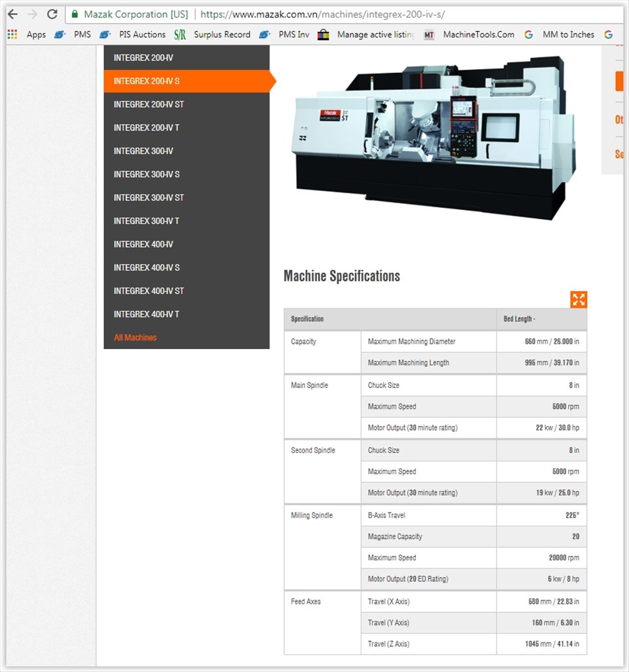Click the Machine Specifications heading
629x672 pixels.
pyautogui.click(x=342, y=276)
